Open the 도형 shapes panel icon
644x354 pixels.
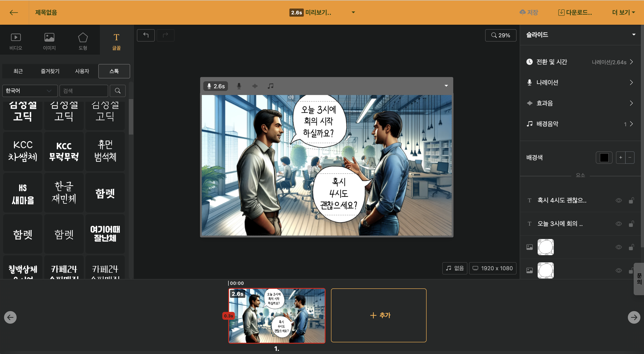(83, 41)
